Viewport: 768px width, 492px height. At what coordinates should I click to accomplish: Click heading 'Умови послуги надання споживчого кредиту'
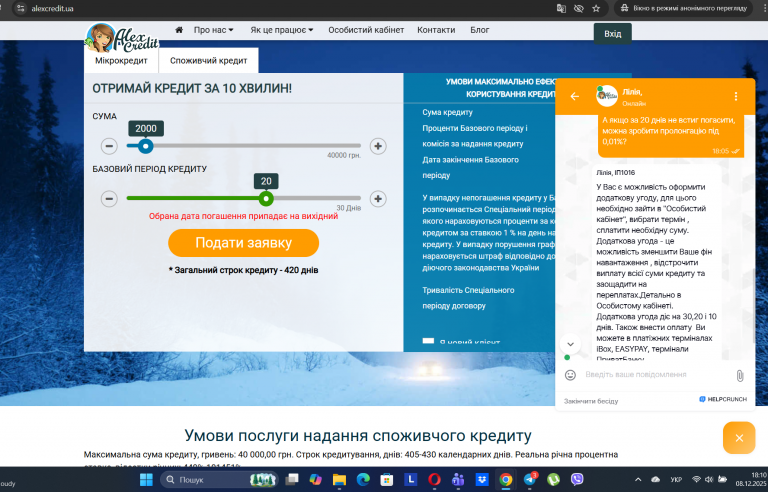coord(358,436)
